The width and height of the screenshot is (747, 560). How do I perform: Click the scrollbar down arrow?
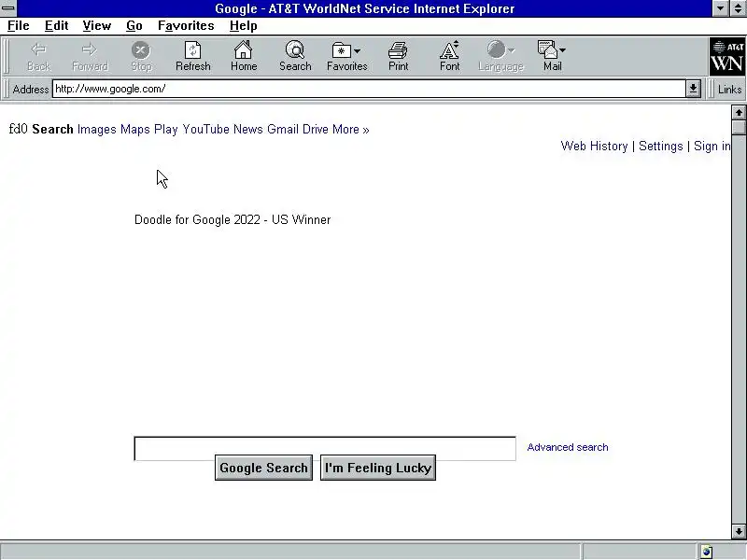click(x=739, y=531)
